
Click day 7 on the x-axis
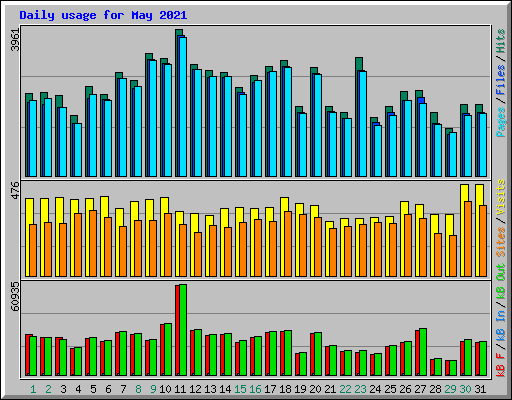(123, 389)
